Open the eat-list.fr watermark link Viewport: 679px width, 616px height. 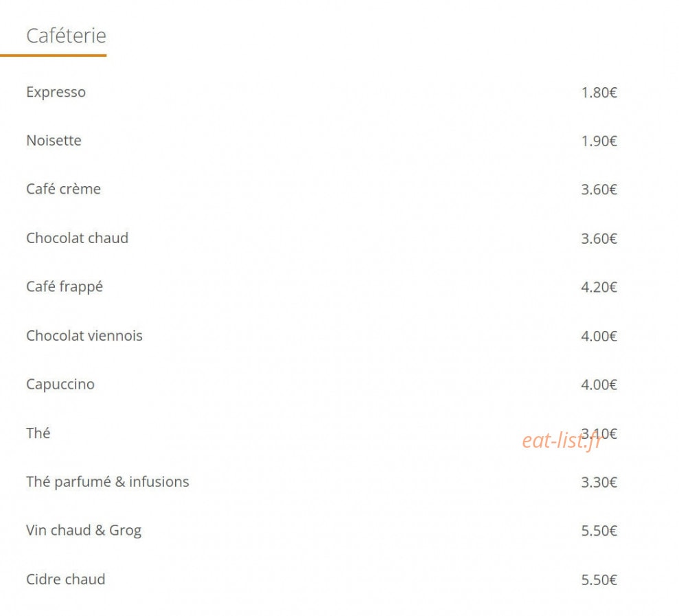coord(562,441)
